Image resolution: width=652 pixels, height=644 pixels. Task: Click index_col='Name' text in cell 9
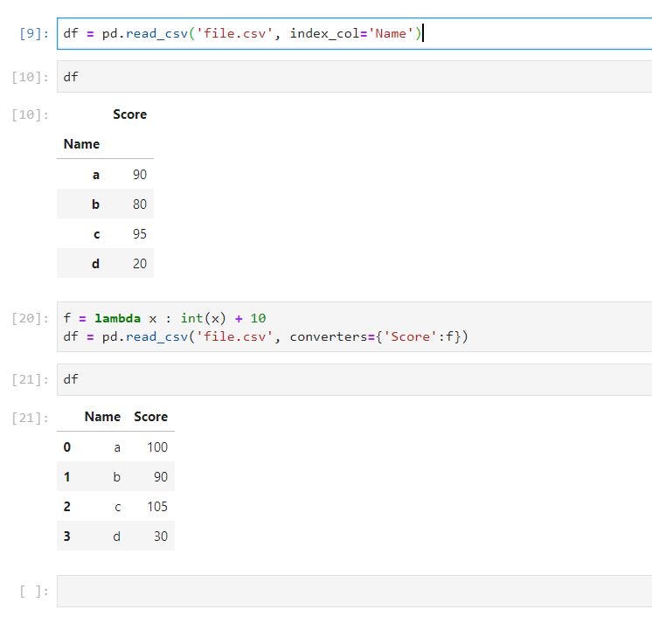click(351, 34)
